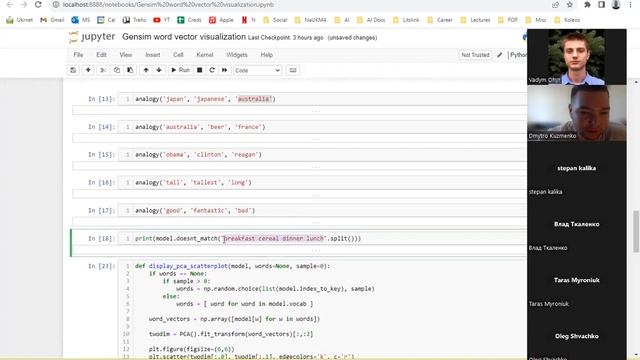
Task: Open the View menu
Action: click(x=126, y=55)
